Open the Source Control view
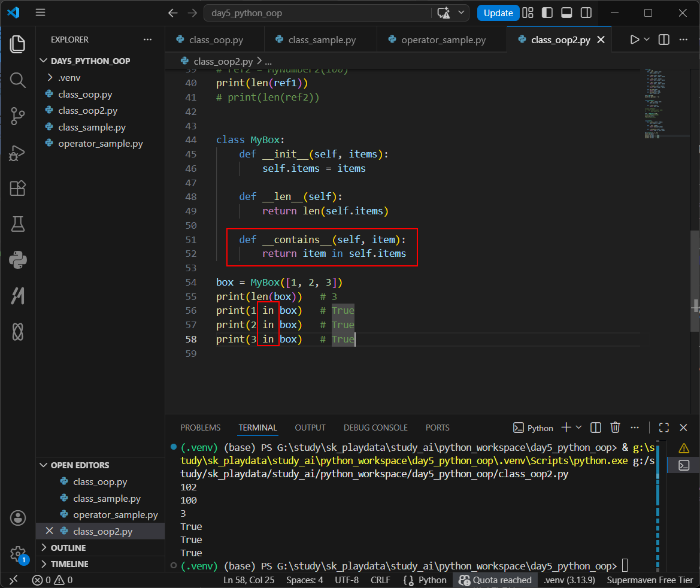700x588 pixels. [17, 116]
